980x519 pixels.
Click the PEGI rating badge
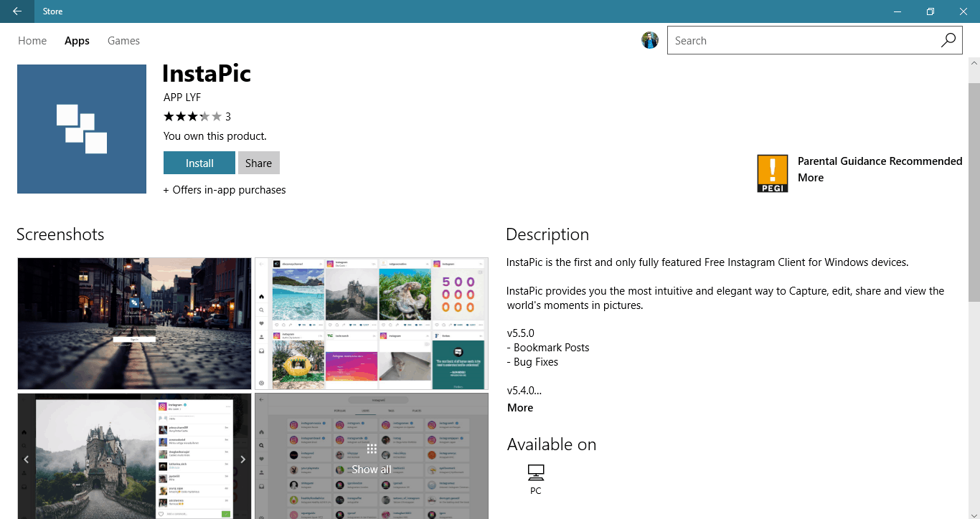click(772, 174)
